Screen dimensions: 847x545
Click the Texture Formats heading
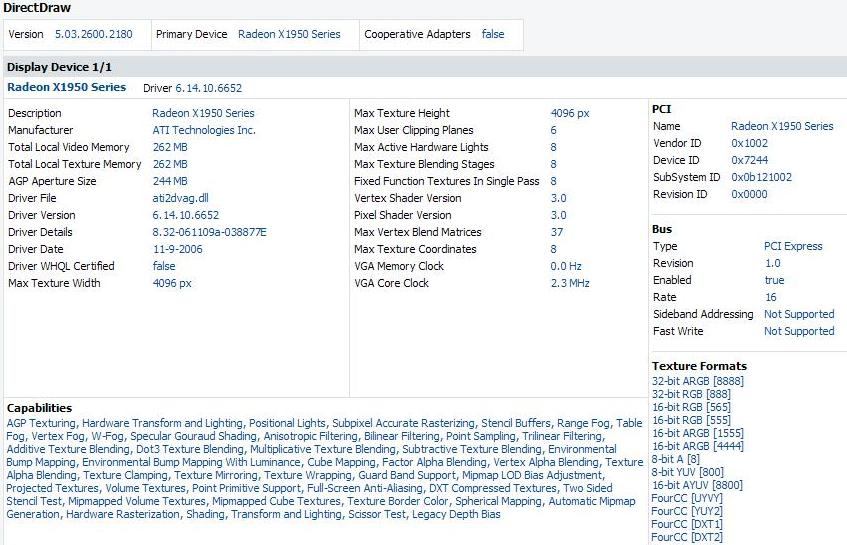[699, 366]
